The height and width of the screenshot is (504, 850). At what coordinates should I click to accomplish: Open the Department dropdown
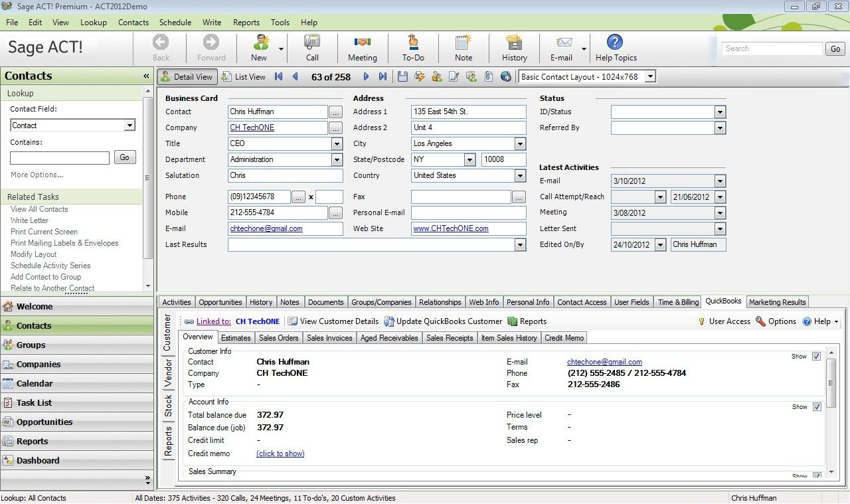click(x=337, y=159)
